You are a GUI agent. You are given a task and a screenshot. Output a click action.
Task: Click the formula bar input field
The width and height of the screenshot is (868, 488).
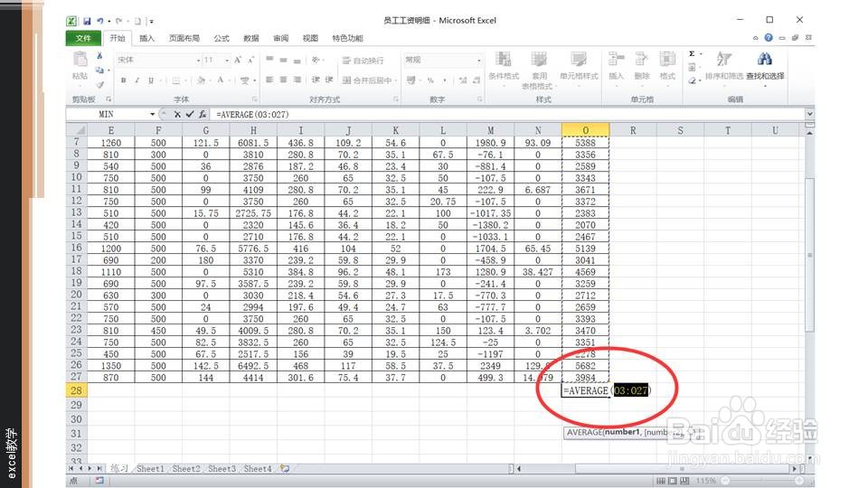[x=507, y=114]
